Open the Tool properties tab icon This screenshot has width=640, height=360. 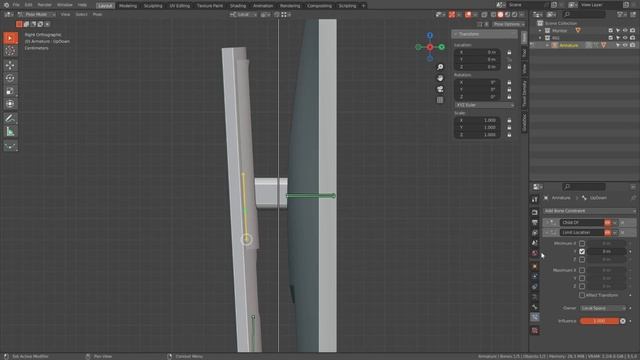click(535, 199)
